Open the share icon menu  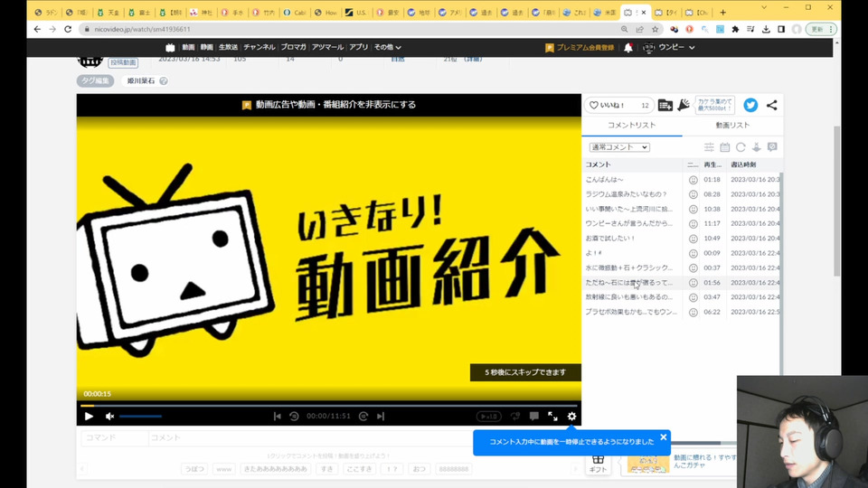(x=771, y=105)
